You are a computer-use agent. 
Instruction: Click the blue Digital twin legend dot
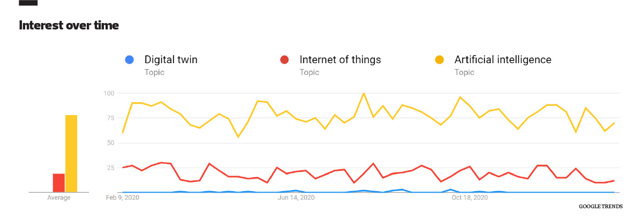tap(129, 60)
